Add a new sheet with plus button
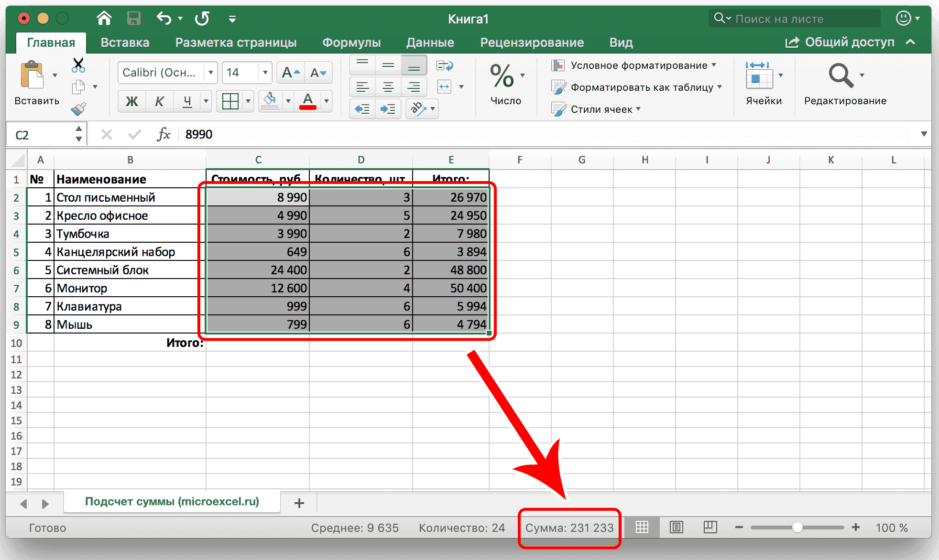Screen dimensions: 939x560 point(299,503)
